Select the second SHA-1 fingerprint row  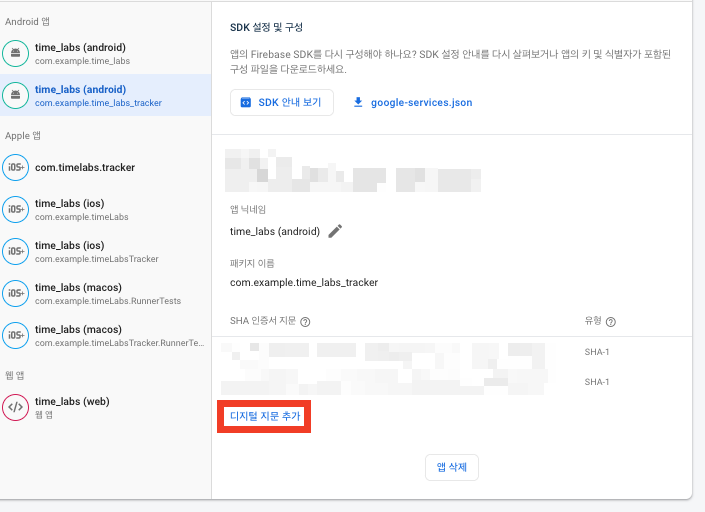coord(400,382)
